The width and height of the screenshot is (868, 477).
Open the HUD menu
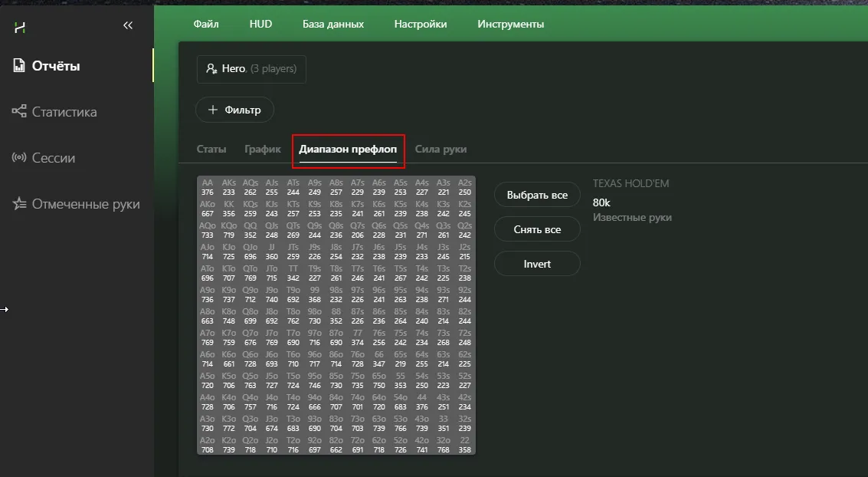click(x=260, y=25)
